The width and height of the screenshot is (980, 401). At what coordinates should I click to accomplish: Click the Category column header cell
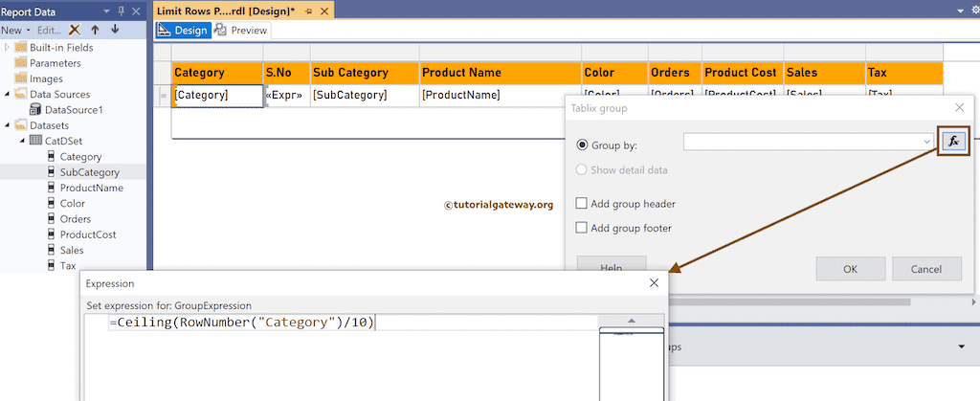[x=217, y=73]
